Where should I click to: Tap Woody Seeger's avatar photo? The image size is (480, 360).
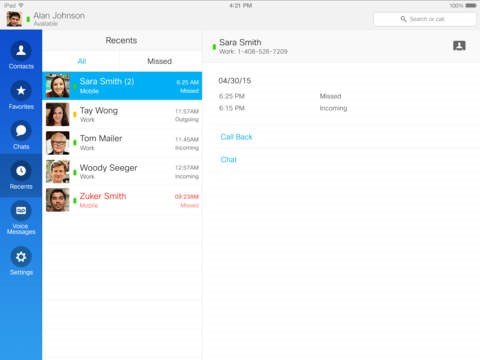[58, 171]
